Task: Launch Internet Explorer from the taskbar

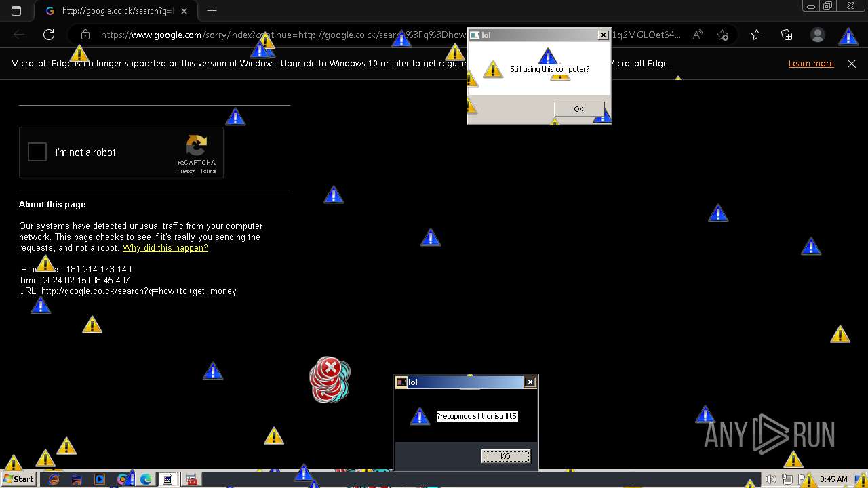Action: [54, 479]
